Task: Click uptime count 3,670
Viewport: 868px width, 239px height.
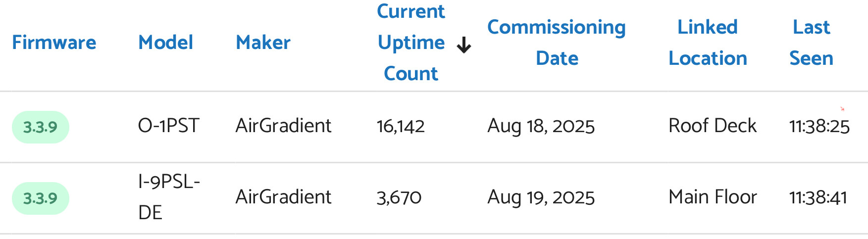Action: tap(399, 197)
